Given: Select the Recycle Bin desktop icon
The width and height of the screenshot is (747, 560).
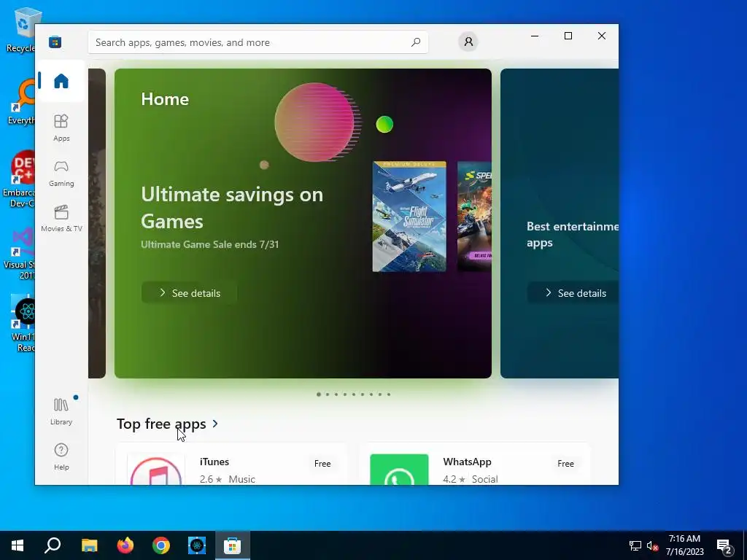Looking at the screenshot, I should click(x=20, y=29).
